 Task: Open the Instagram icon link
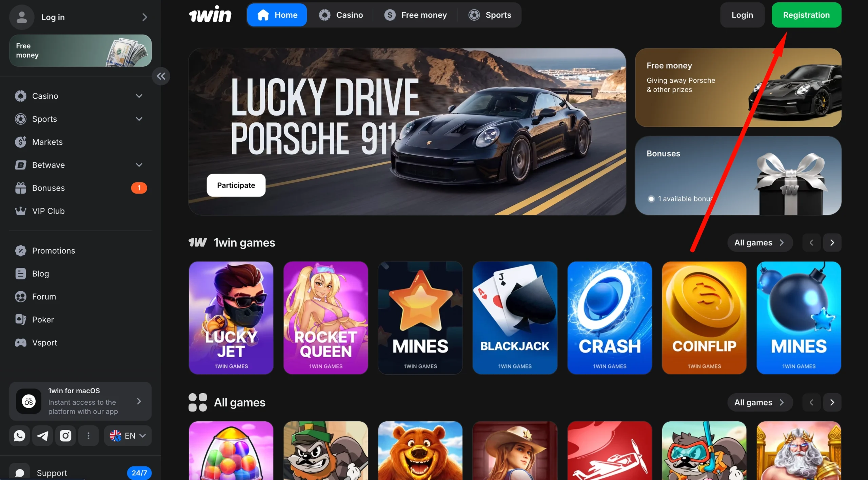tap(65, 436)
